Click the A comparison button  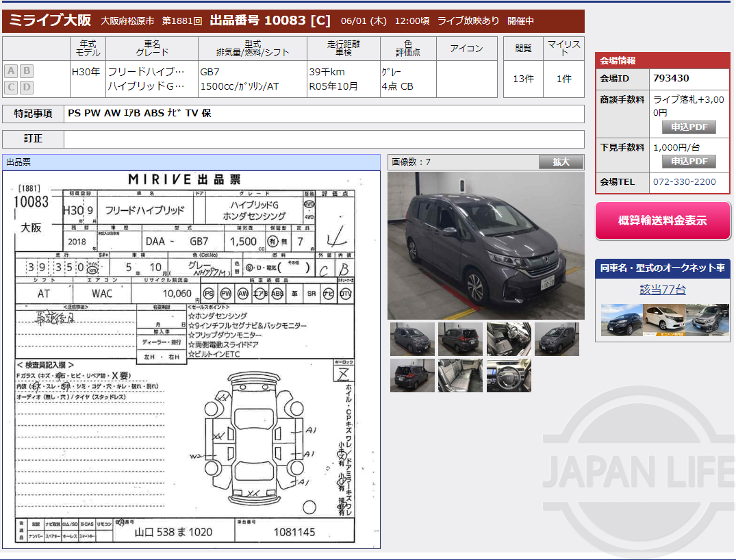[x=10, y=71]
